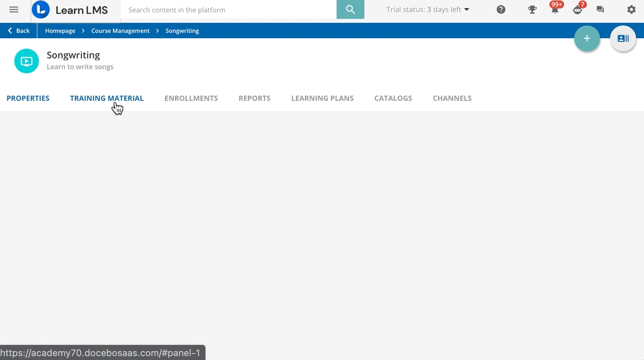This screenshot has height=360, width=644.
Task: Switch to the Learning Plans tab
Action: coord(322,98)
